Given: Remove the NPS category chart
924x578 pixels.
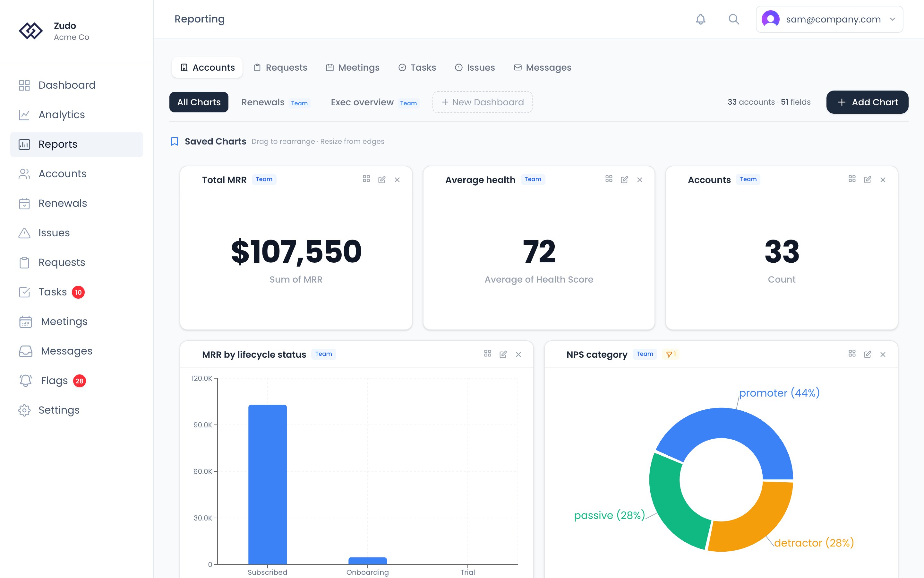Looking at the screenshot, I should [x=883, y=355].
